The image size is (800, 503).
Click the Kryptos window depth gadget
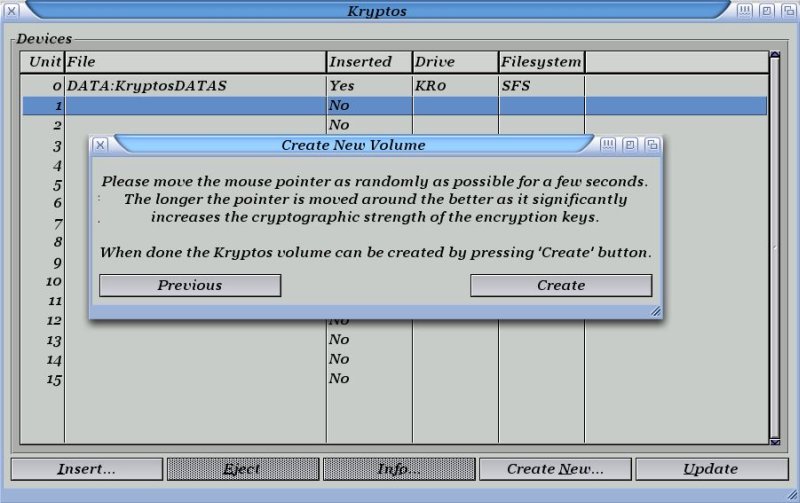tap(788, 11)
